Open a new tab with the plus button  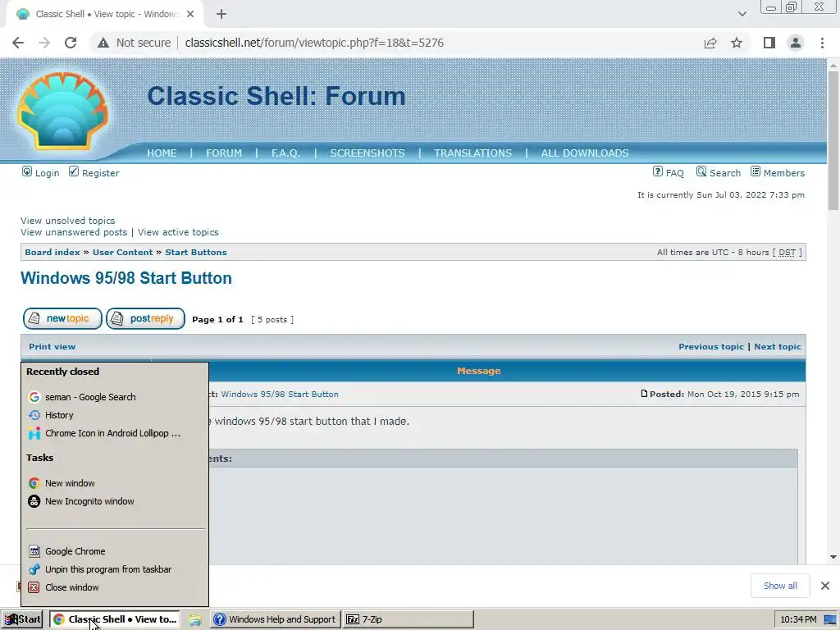pos(221,15)
